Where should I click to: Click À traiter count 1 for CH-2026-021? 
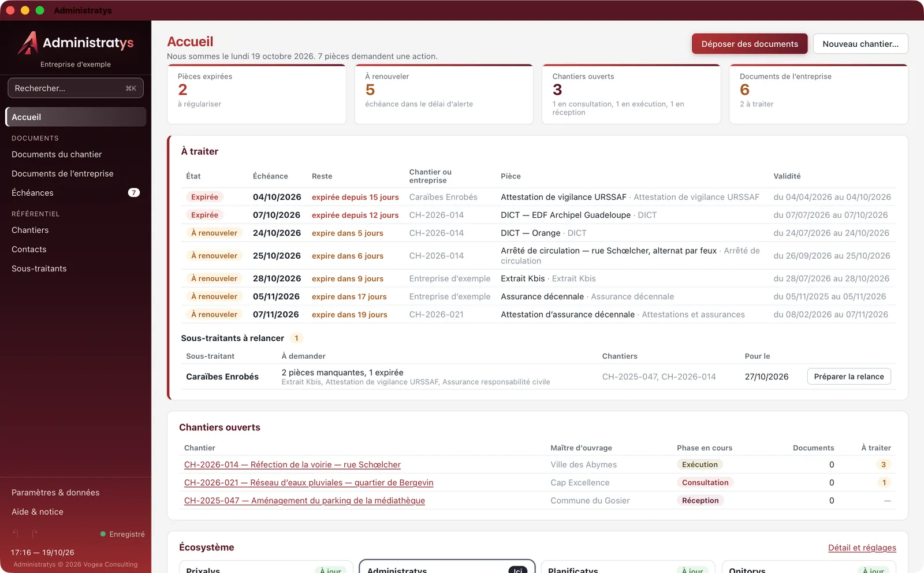[884, 482]
